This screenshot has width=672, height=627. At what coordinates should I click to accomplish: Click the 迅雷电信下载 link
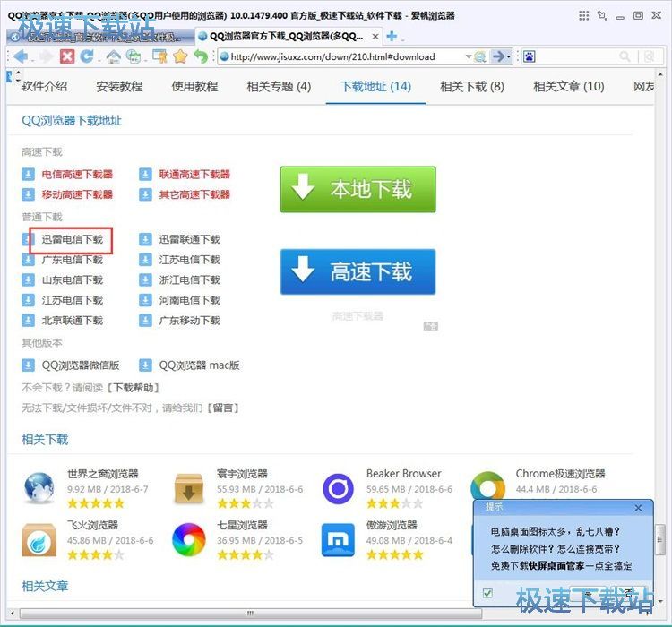click(x=73, y=239)
